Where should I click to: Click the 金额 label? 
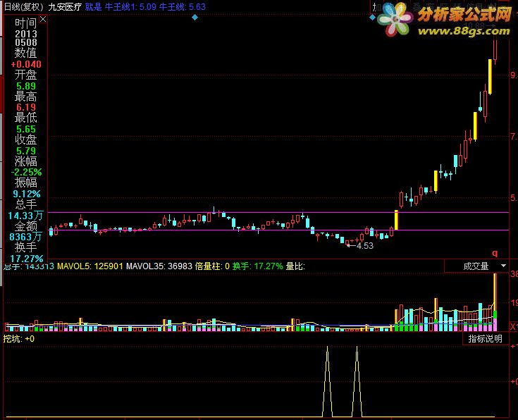25,226
